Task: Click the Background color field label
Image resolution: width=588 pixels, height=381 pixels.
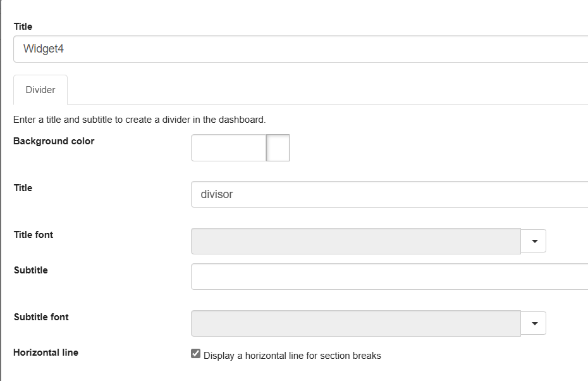Action: [53, 141]
